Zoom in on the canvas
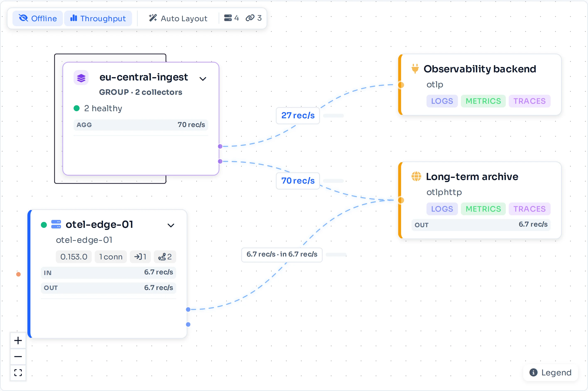This screenshot has height=391, width=588. 18,341
